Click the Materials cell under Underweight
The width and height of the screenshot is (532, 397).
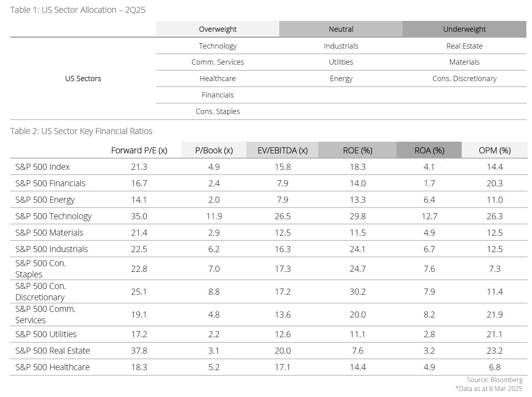[464, 62]
